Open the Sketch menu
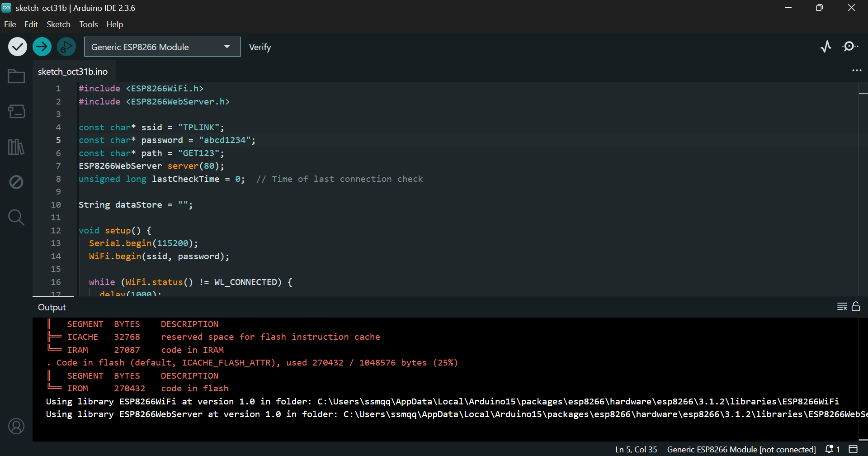868x456 pixels. [x=58, y=24]
